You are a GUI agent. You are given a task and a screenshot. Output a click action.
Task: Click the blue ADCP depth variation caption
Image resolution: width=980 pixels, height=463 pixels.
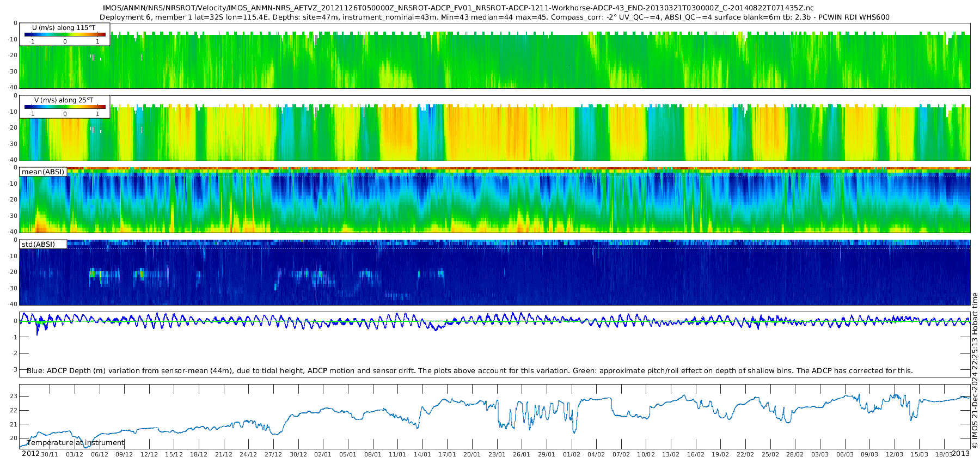(x=469, y=370)
